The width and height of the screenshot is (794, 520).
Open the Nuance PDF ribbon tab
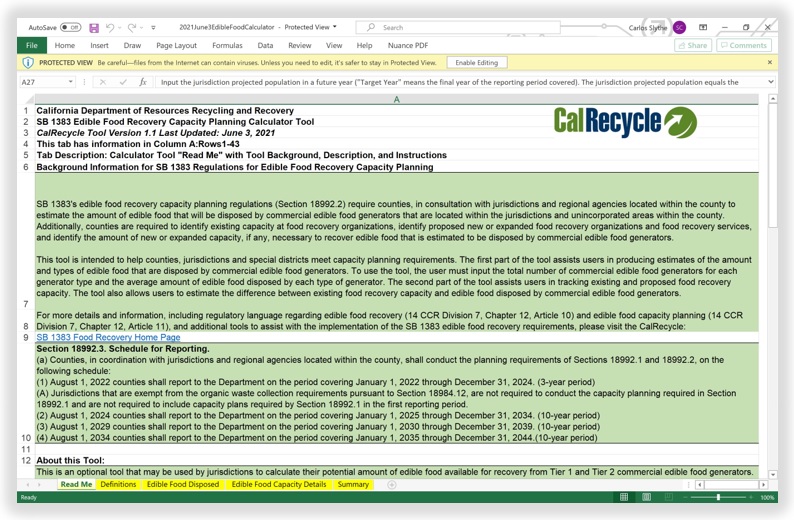[x=408, y=46]
